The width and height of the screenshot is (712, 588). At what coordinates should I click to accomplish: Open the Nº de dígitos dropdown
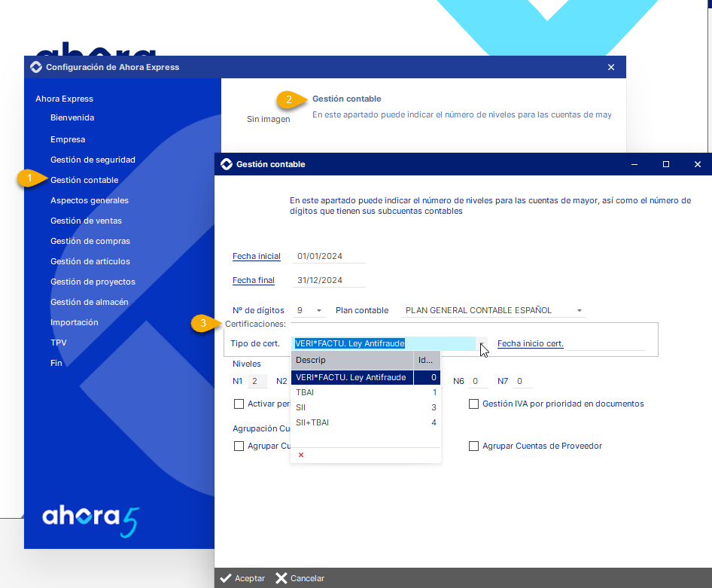[x=319, y=311]
